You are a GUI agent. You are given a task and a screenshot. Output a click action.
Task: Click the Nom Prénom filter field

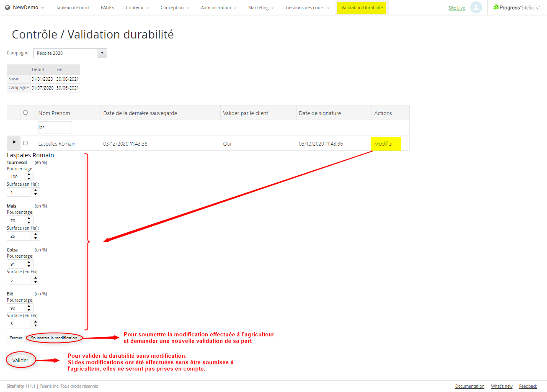[x=55, y=128]
